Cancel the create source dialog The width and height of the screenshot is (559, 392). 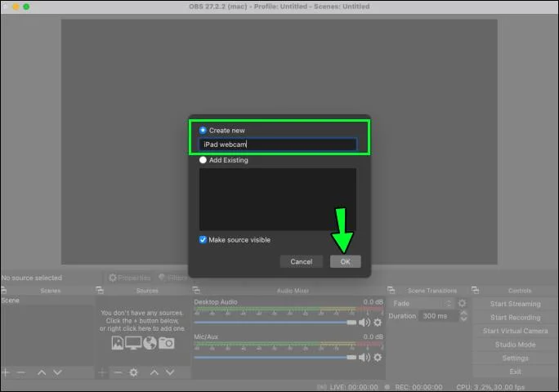pyautogui.click(x=302, y=261)
